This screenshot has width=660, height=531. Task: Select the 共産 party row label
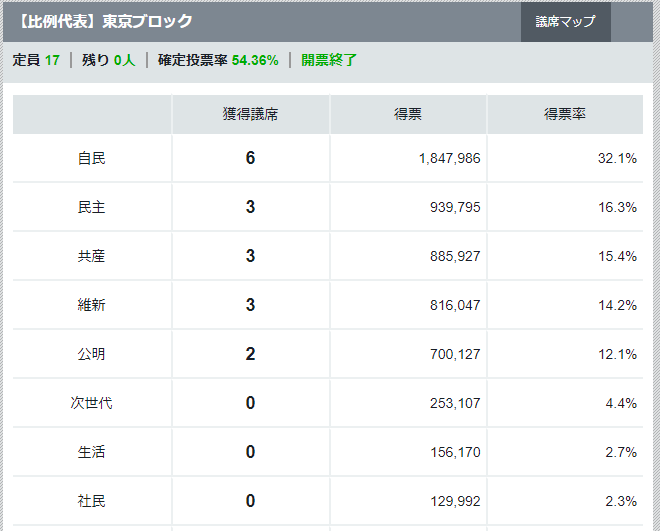(x=91, y=256)
